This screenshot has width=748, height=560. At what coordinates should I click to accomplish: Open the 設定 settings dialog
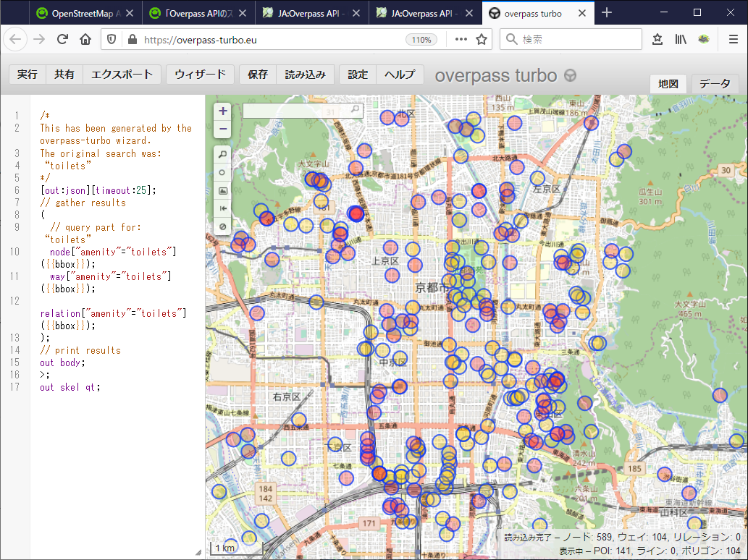(x=358, y=75)
